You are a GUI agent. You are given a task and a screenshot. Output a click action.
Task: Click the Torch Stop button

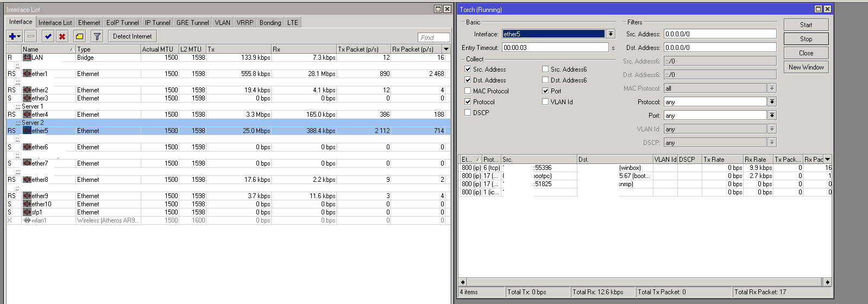(806, 39)
